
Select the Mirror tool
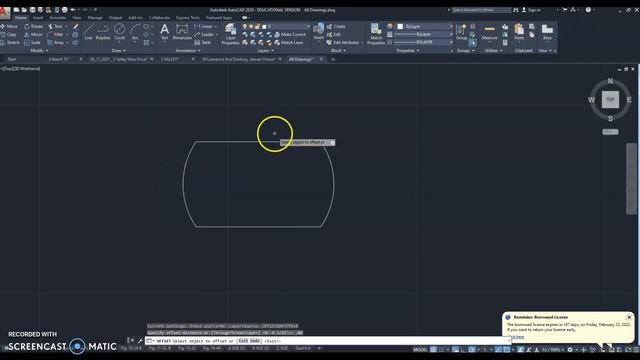pyautogui.click(x=33, y=35)
